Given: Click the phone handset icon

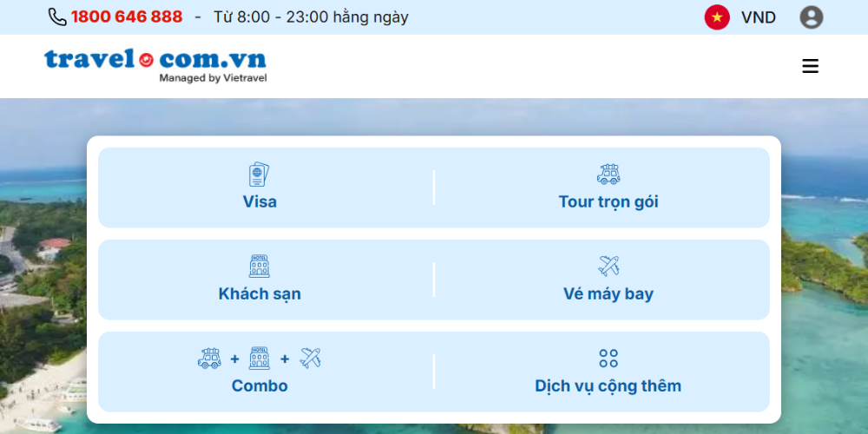Looking at the screenshot, I should point(57,17).
